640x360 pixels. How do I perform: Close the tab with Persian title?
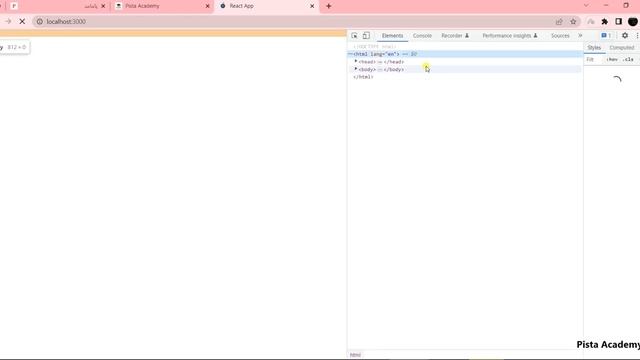tap(103, 6)
